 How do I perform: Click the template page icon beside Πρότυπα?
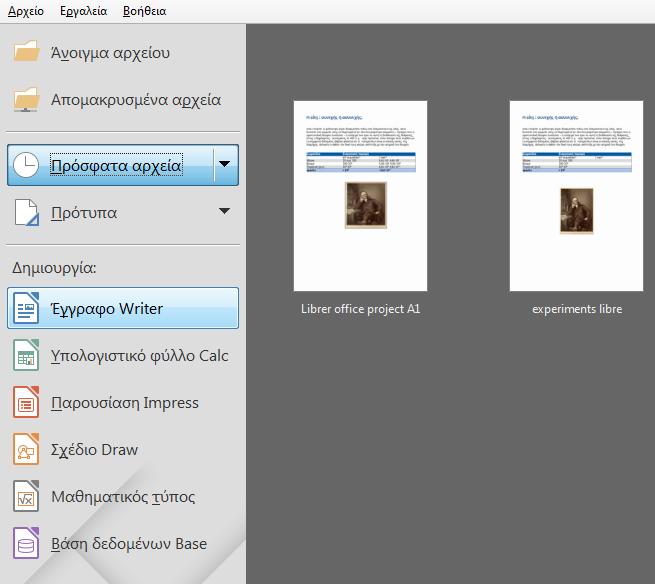pyautogui.click(x=26, y=212)
